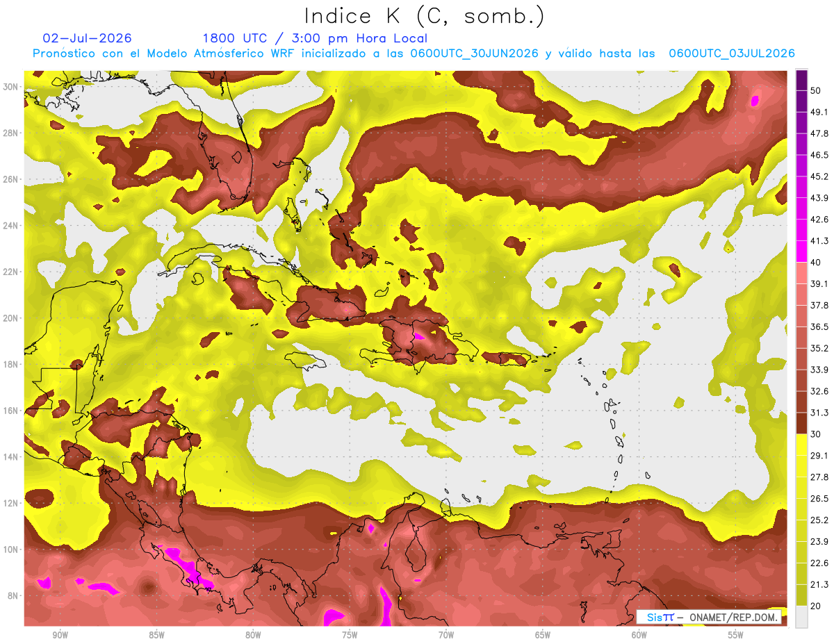Click the '28N' latitude axis label
Image resolution: width=834 pixels, height=644 pixels.
click(x=11, y=133)
